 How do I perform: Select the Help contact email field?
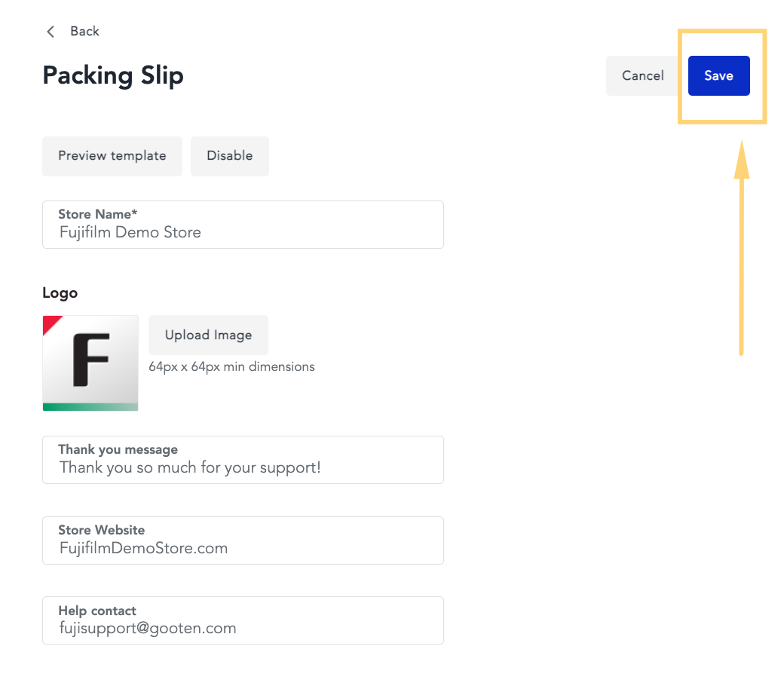click(x=243, y=620)
